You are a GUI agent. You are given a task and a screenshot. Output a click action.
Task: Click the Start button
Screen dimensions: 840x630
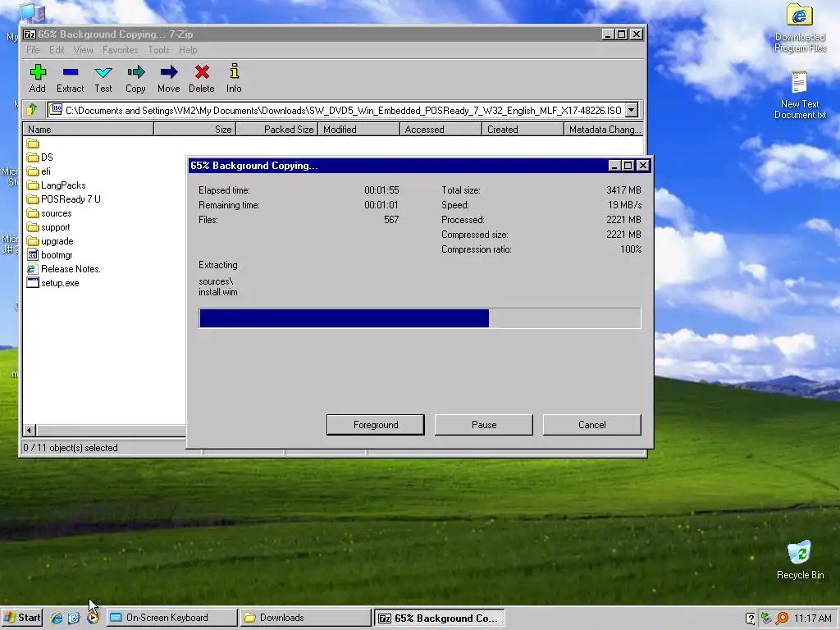coord(21,618)
